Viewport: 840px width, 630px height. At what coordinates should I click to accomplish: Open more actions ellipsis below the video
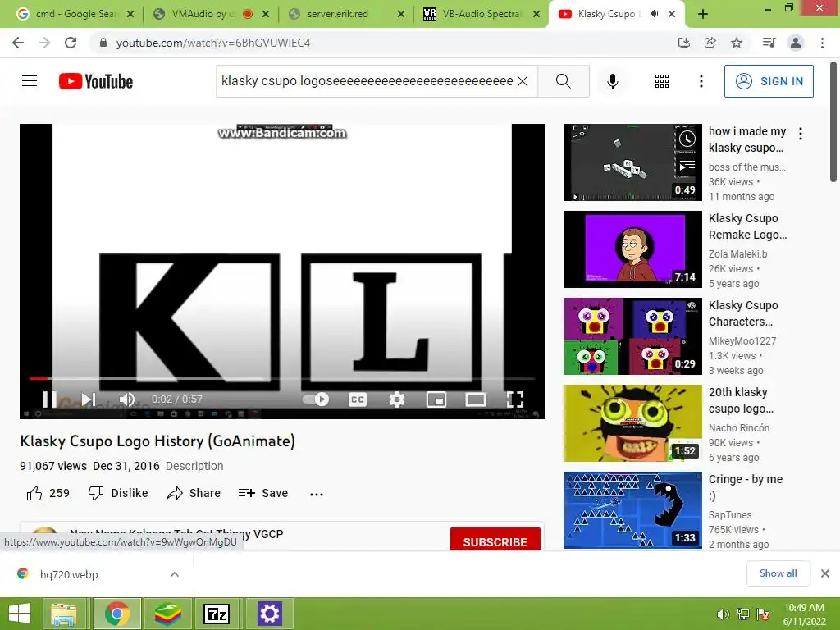click(317, 494)
